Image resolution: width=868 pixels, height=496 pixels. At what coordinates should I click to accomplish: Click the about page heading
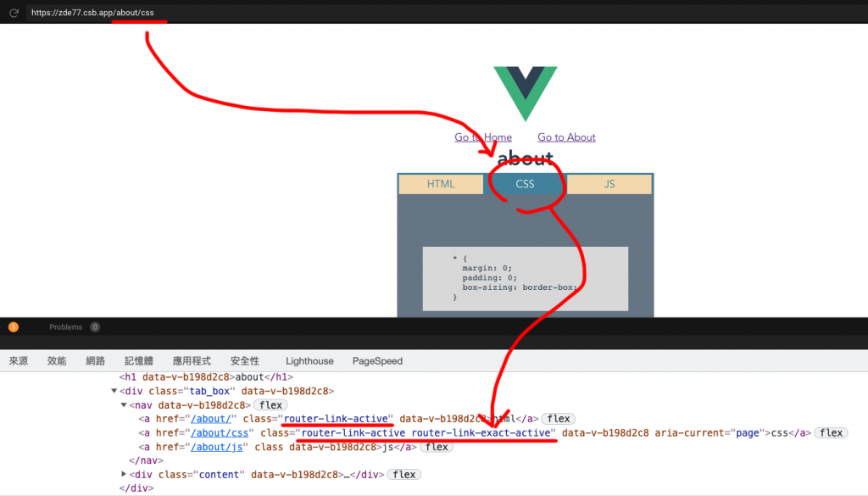coord(526,159)
